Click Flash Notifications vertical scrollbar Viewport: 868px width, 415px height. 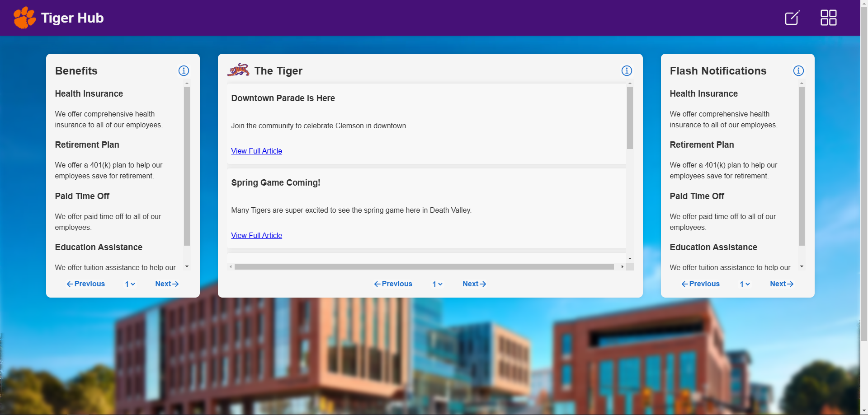tap(802, 166)
